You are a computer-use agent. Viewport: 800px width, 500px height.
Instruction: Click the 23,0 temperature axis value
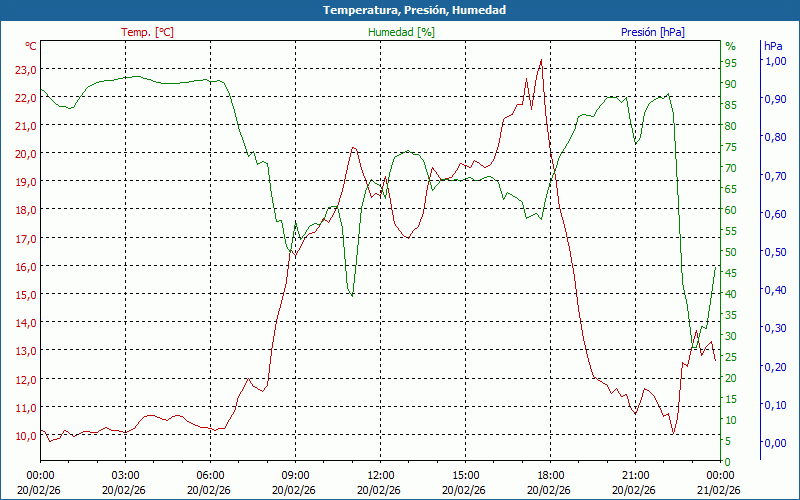tap(25, 70)
